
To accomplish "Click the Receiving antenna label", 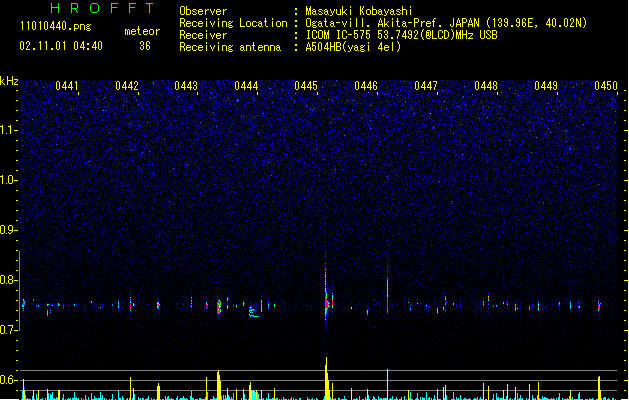I will 230,47.
